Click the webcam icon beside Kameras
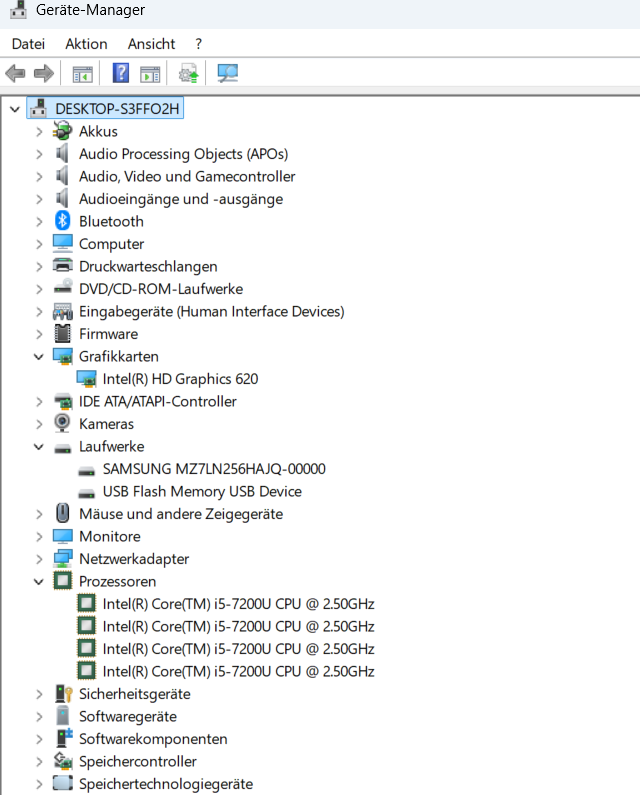The image size is (640, 795). pyautogui.click(x=62, y=423)
